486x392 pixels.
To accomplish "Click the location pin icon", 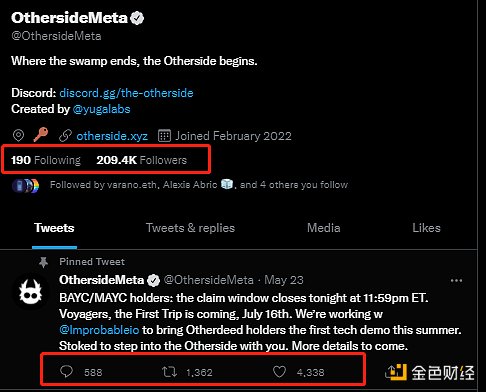I will [18, 136].
